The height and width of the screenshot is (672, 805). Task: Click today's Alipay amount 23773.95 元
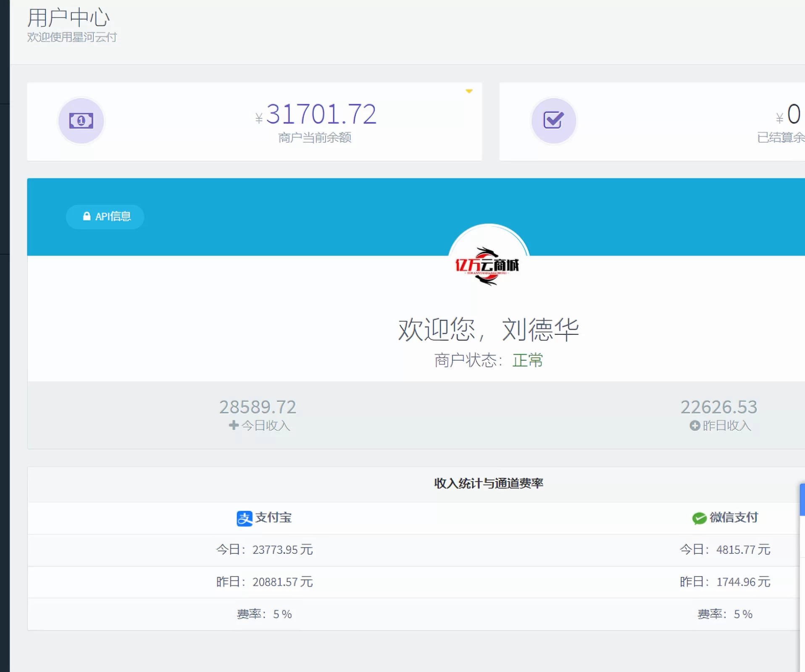[x=282, y=550]
